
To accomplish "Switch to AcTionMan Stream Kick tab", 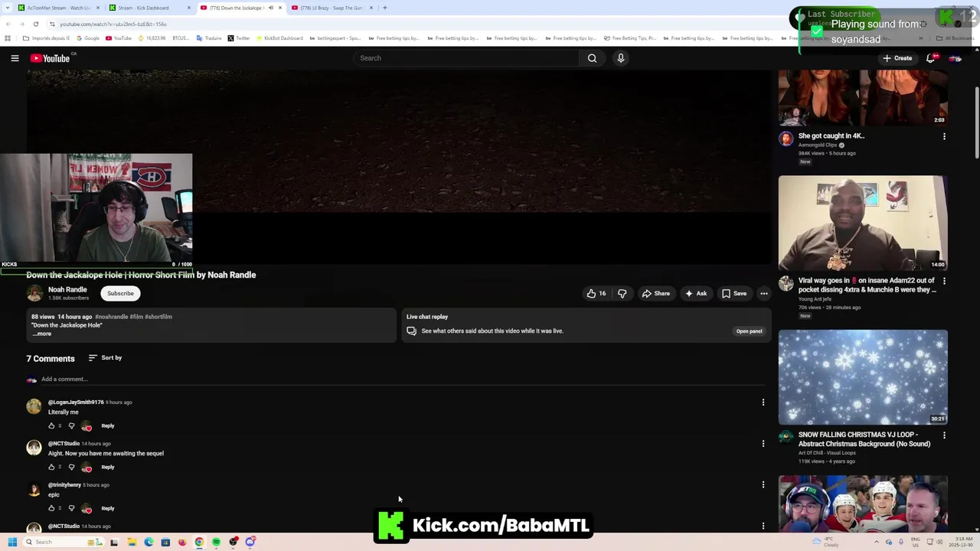I will click(57, 8).
